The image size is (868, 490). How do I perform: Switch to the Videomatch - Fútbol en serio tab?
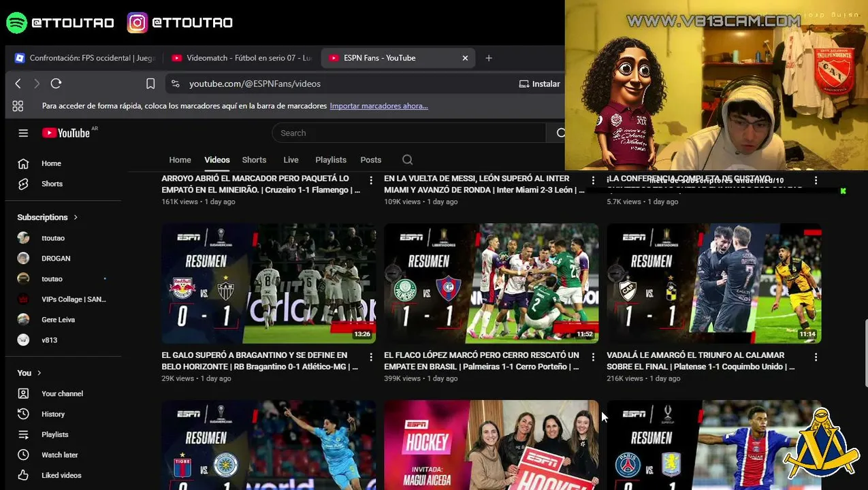pos(242,58)
